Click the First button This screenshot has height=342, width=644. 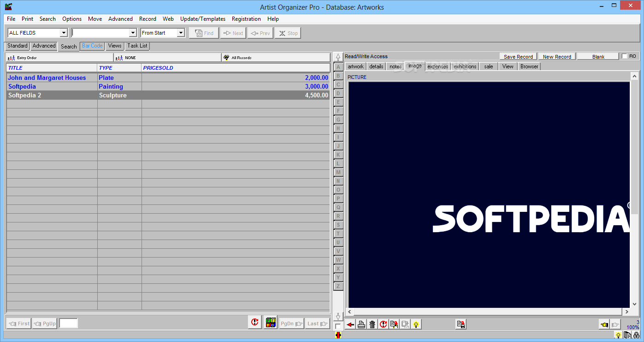[x=18, y=324]
